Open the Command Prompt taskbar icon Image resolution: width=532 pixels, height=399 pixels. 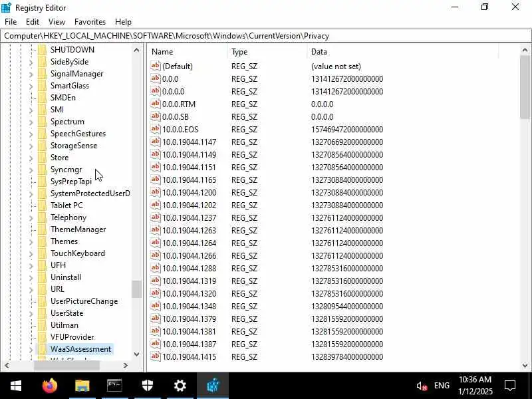point(114,386)
